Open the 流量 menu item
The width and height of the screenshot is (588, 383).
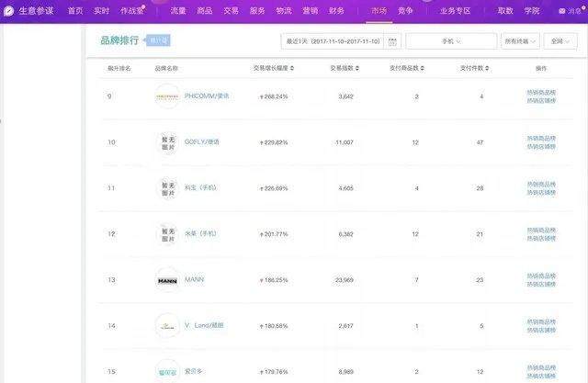tap(178, 11)
